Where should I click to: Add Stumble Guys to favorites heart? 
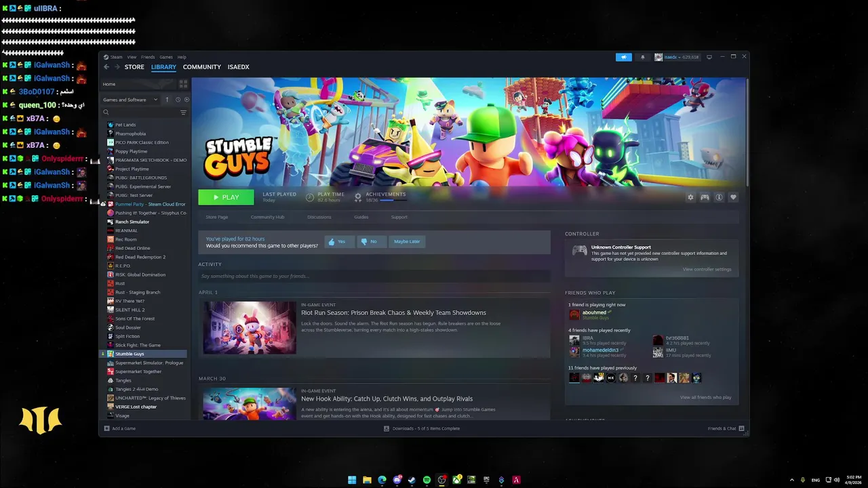733,197
